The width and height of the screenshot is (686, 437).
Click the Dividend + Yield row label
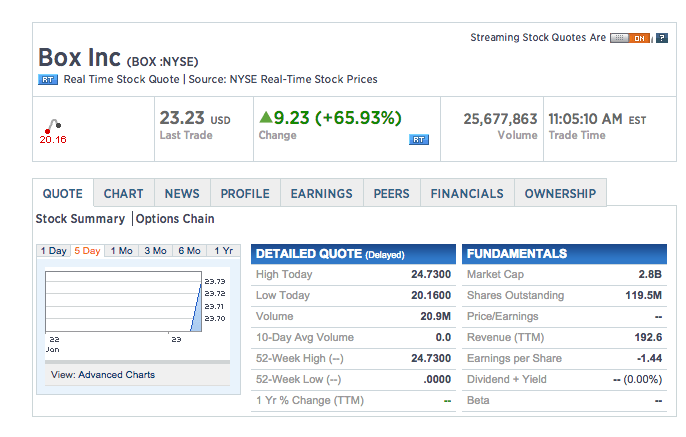tap(507, 379)
